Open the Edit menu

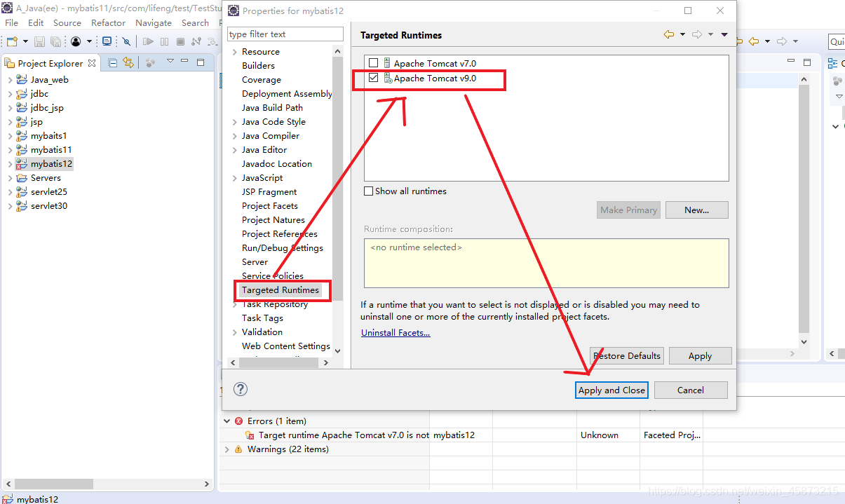click(x=36, y=22)
